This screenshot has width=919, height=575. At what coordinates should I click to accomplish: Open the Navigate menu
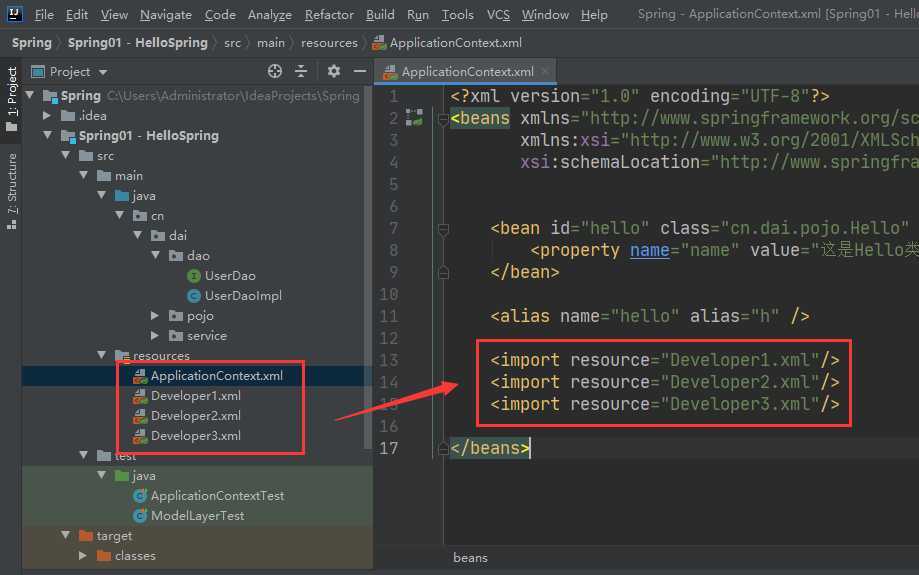click(x=166, y=15)
